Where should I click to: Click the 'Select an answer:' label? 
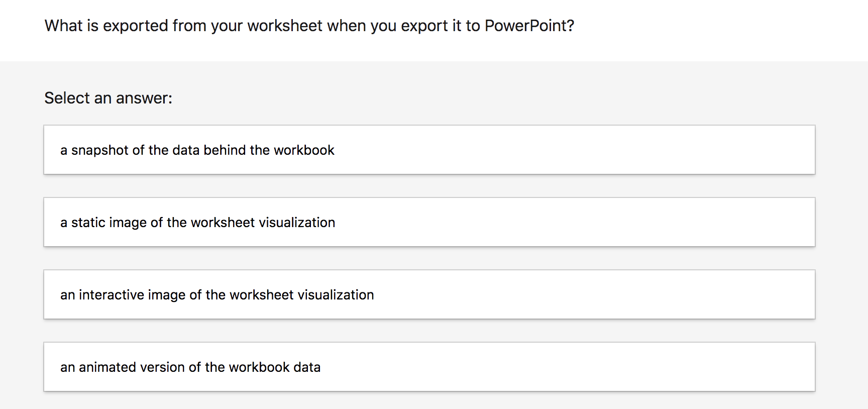[x=108, y=98]
